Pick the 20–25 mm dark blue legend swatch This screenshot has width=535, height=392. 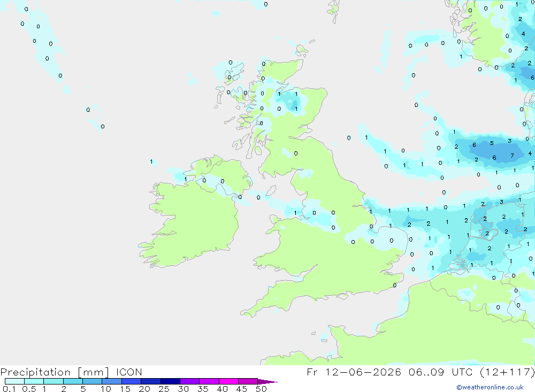click(x=151, y=381)
